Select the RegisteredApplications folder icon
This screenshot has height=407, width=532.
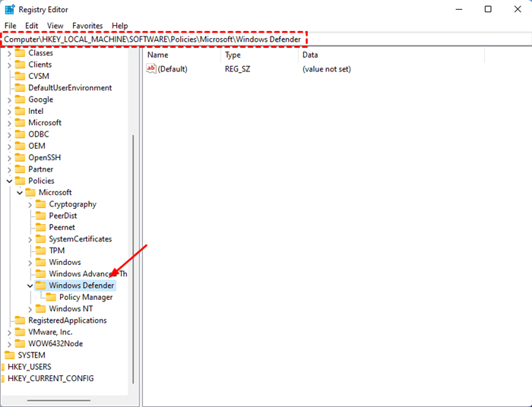click(x=20, y=320)
